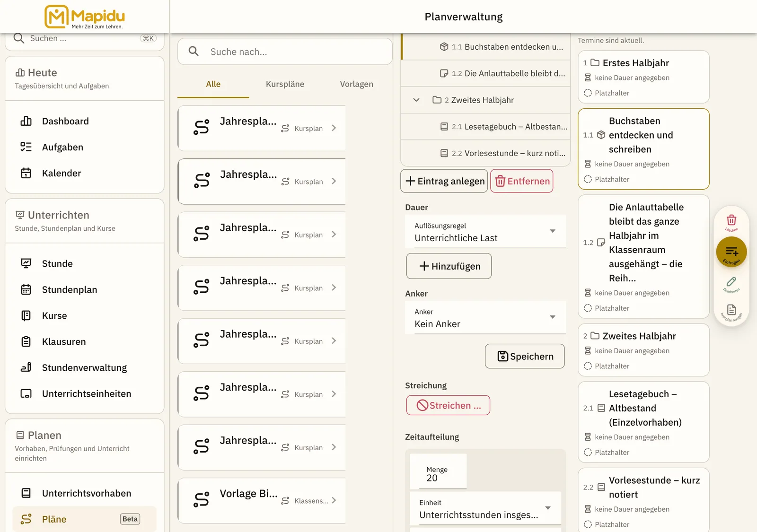Click the Entfernen button
The image size is (757, 532).
[x=522, y=181]
